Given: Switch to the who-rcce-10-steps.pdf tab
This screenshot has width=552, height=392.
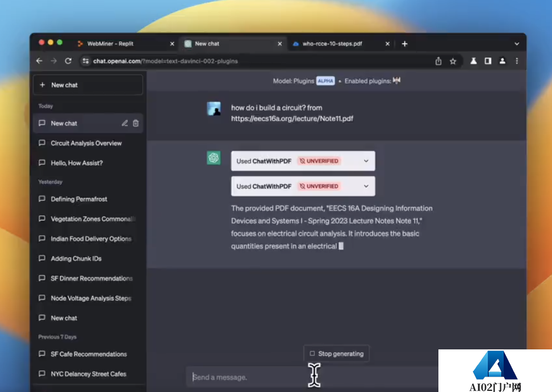Looking at the screenshot, I should point(332,44).
